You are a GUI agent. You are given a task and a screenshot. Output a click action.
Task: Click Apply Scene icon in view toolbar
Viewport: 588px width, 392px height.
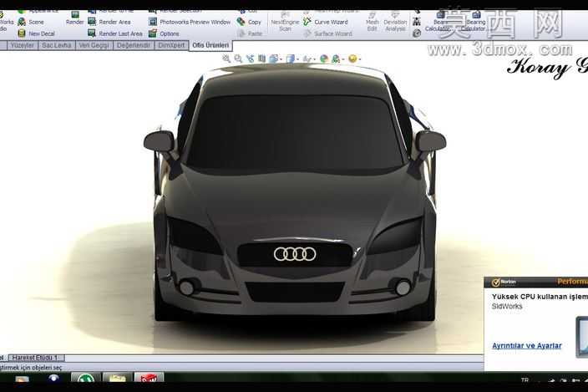[x=336, y=59]
